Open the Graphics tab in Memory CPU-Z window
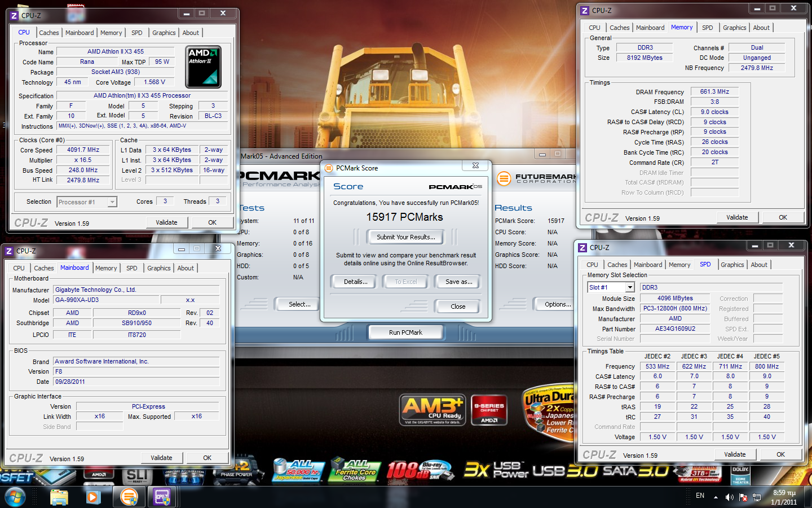Screen dimensions: 812x508 (734, 28)
